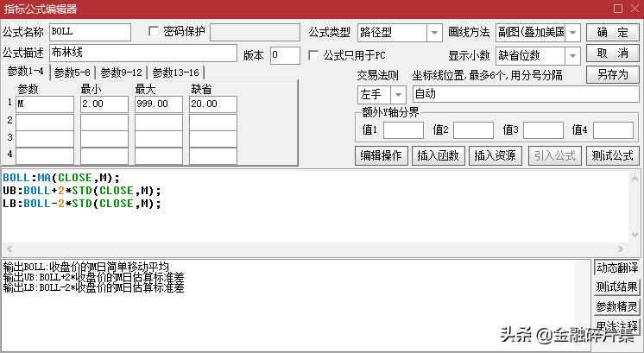644x353 pixels.
Task: Open the 参数13-16 tab
Action: click(x=175, y=72)
